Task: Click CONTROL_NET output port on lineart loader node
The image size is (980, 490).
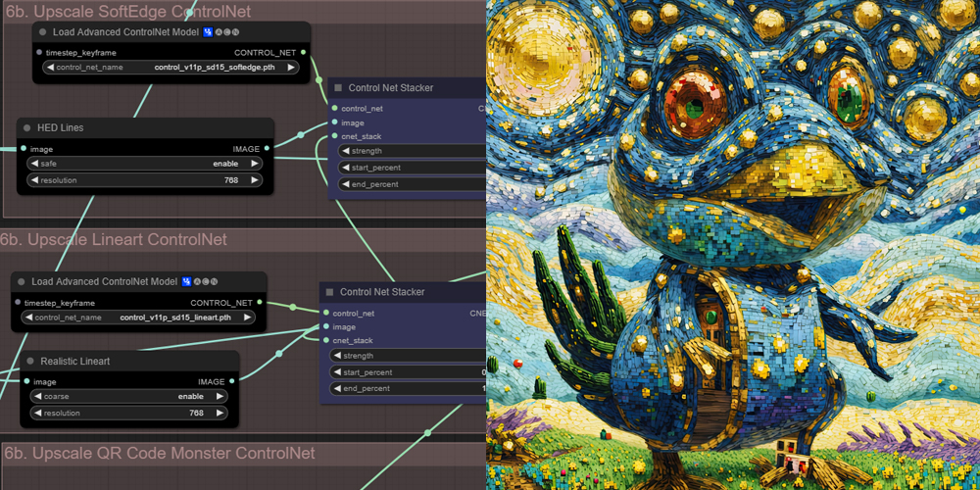Action: (260, 303)
